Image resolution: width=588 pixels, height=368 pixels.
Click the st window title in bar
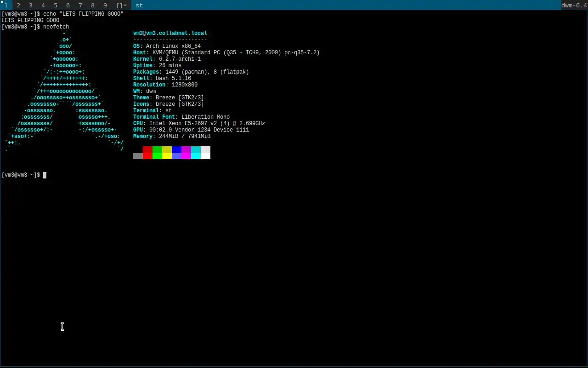[139, 5]
